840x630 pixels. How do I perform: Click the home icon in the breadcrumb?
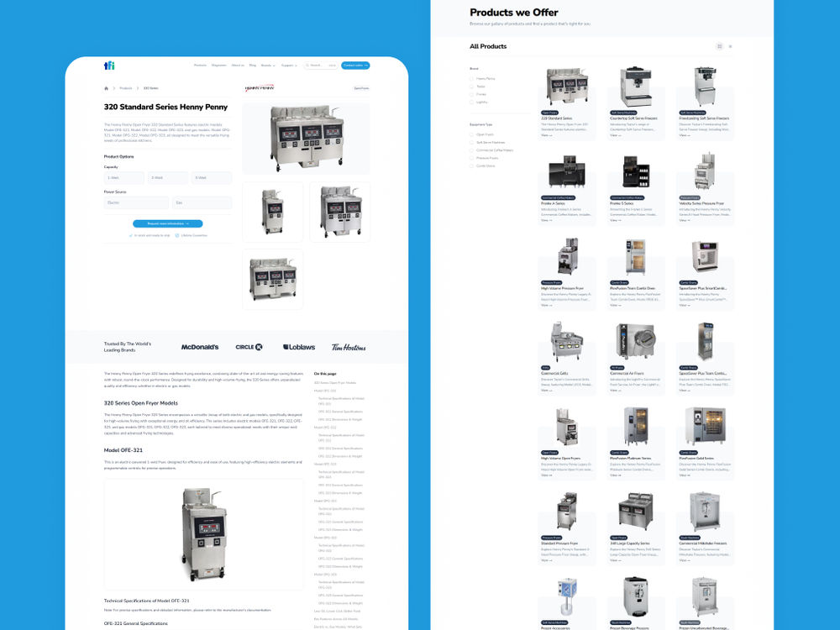tap(106, 88)
